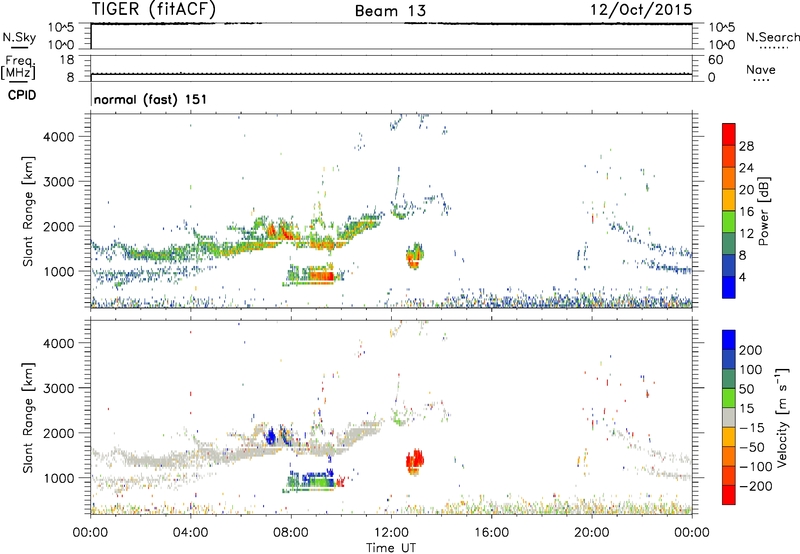Click the 28 tick on the power colorbar

click(746, 146)
